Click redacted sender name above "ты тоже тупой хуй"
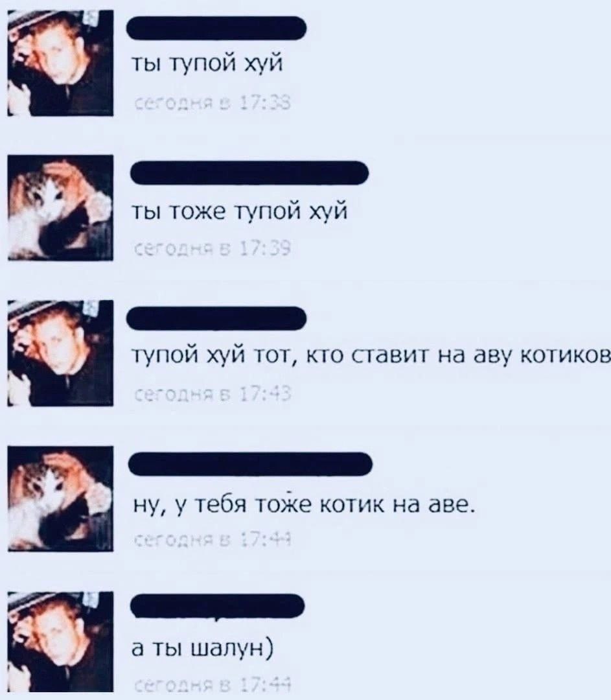The height and width of the screenshot is (700, 611). tap(249, 173)
